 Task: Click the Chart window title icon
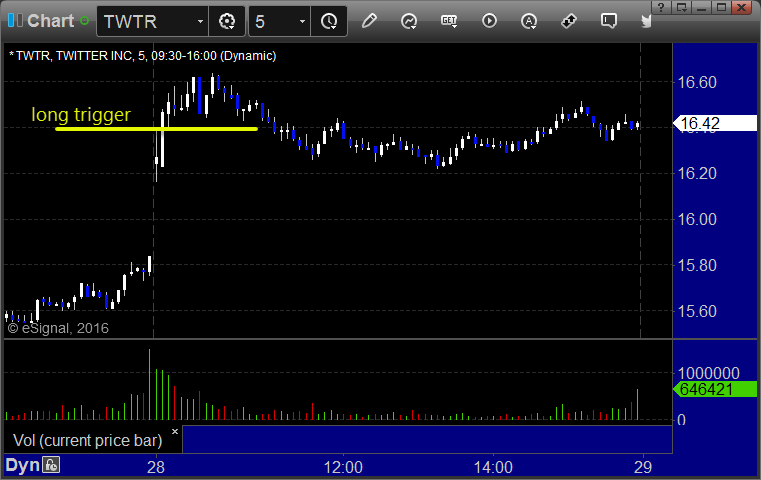click(x=16, y=21)
